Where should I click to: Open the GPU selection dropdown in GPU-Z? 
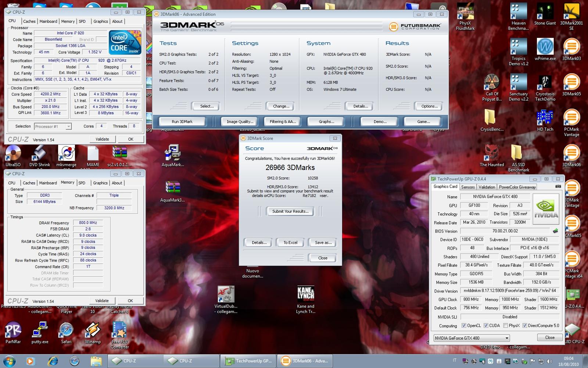click(472, 338)
